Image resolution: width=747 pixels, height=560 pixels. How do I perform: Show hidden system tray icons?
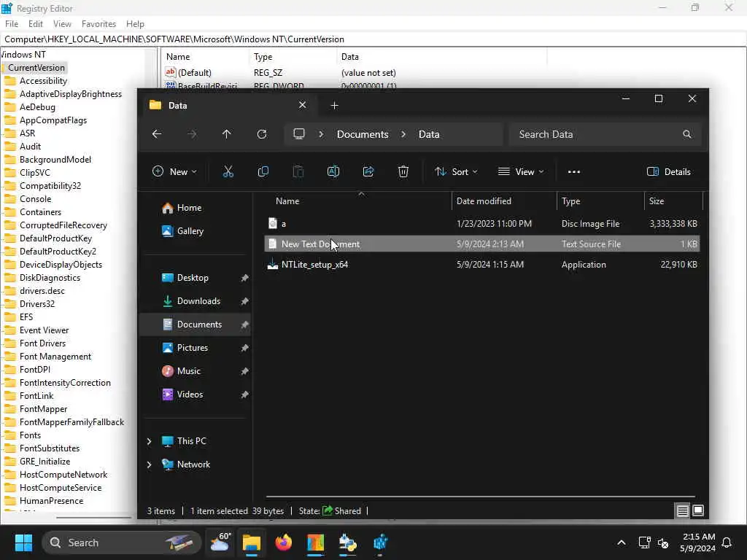pos(622,542)
